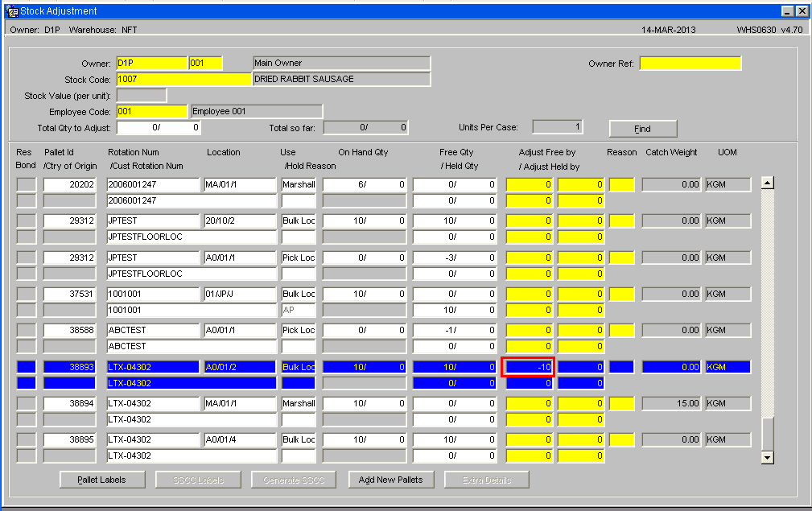Click highlighted Location cell A0/01/2
This screenshot has width=812, height=511.
click(241, 367)
